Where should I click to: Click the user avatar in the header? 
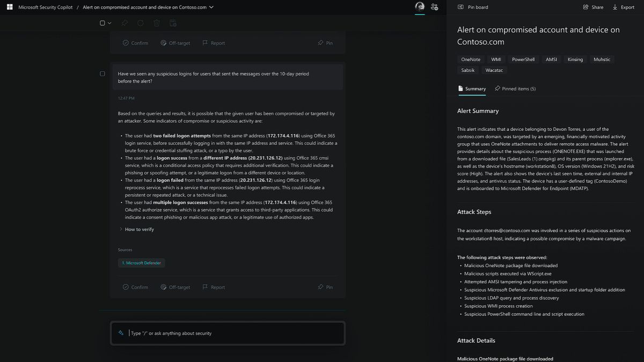[420, 7]
